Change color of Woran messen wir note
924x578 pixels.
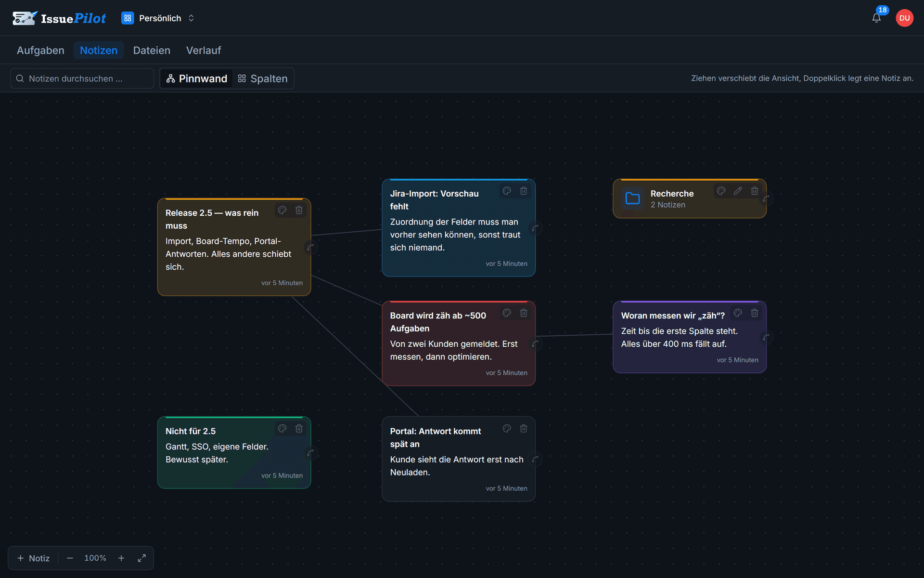[x=738, y=313]
